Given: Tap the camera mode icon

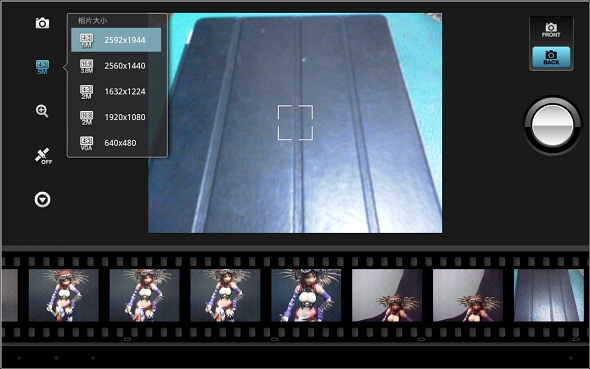Looking at the screenshot, I should click(42, 23).
